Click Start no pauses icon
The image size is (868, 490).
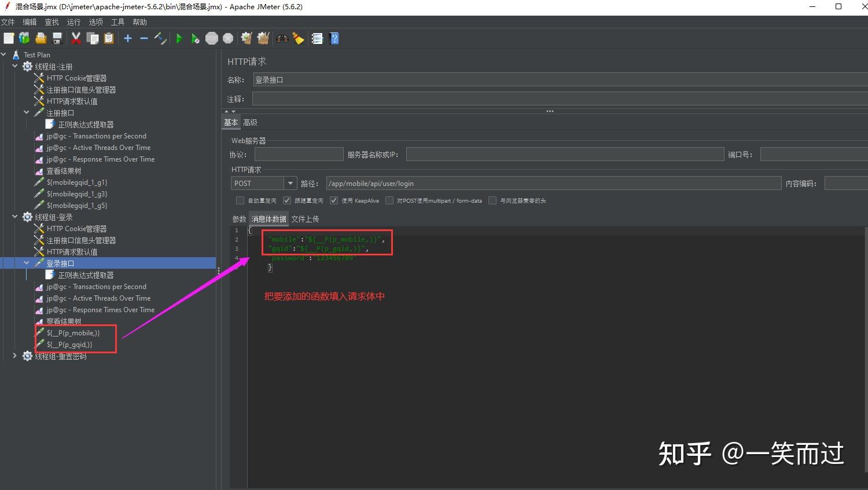(x=196, y=38)
